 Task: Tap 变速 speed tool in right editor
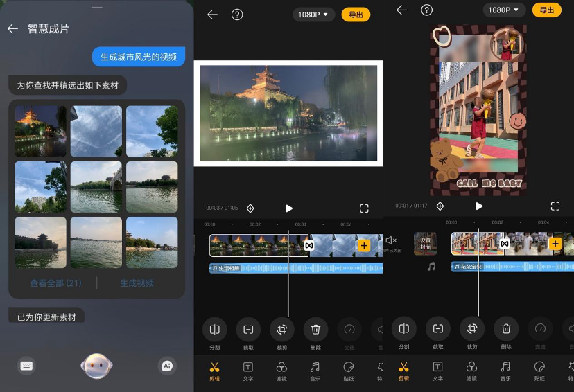tap(540, 333)
